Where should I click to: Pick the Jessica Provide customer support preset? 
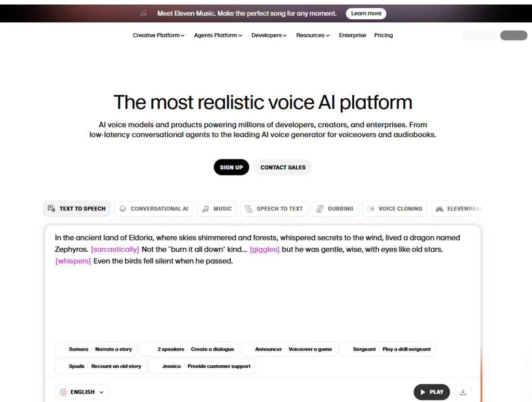coord(202,366)
